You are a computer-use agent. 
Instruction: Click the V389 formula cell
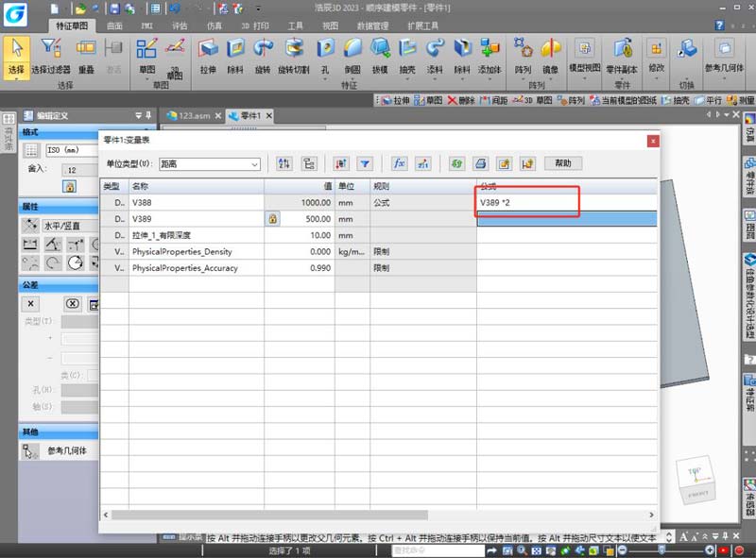click(565, 219)
